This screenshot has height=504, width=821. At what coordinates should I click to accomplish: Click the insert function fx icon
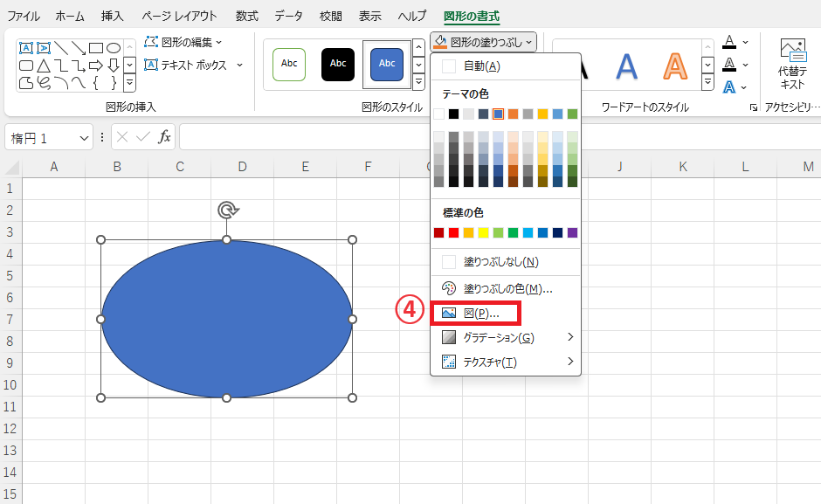(164, 137)
